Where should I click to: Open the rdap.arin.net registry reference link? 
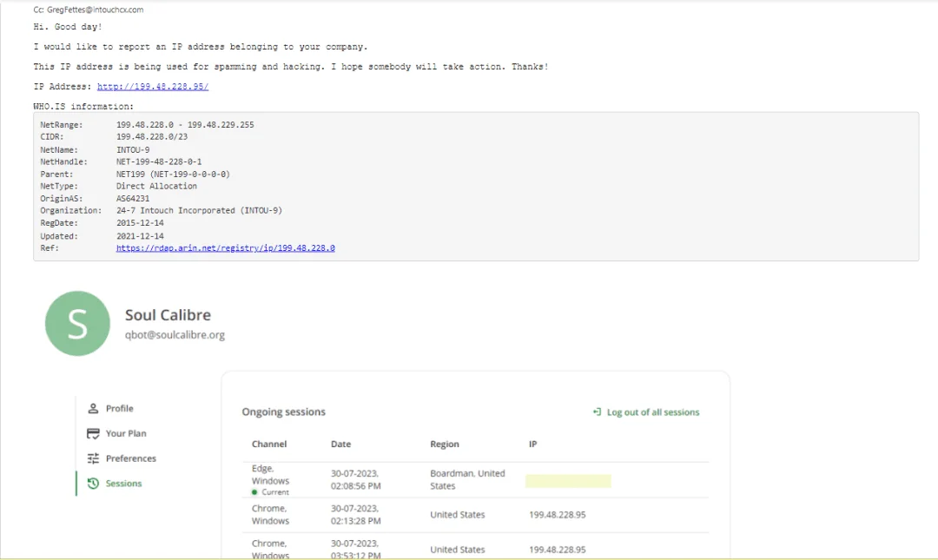point(226,248)
